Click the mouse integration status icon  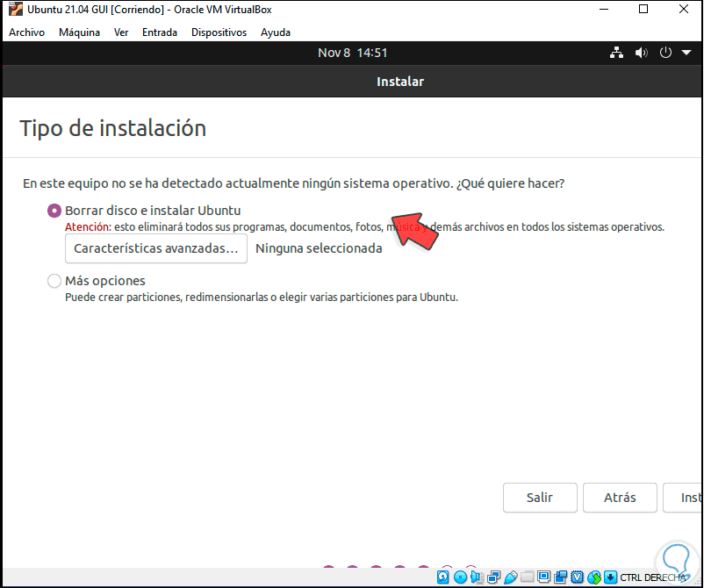pos(594,577)
